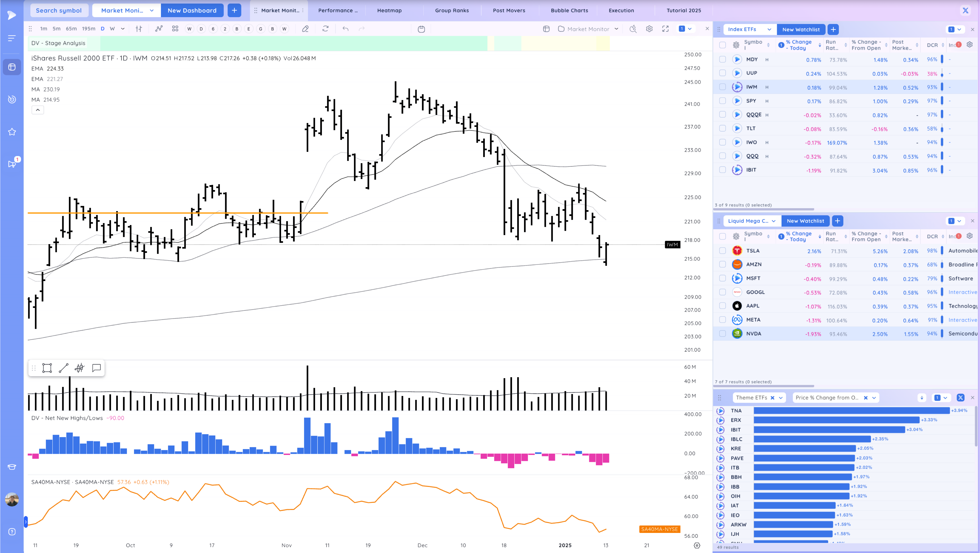Open the sidebar list menu icon
Viewport: 980px width, 553px height.
[x=12, y=38]
